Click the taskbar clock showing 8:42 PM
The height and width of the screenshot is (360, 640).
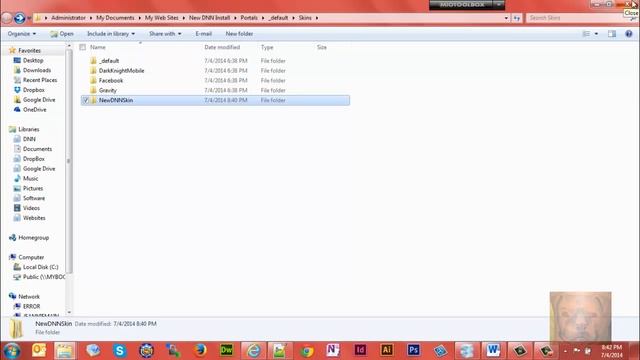pyautogui.click(x=612, y=351)
